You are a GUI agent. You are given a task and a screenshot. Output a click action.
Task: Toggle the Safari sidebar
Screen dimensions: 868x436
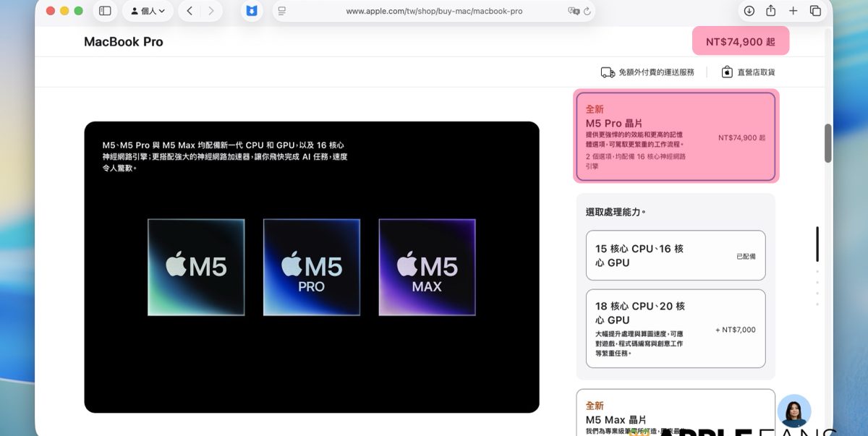click(x=105, y=11)
